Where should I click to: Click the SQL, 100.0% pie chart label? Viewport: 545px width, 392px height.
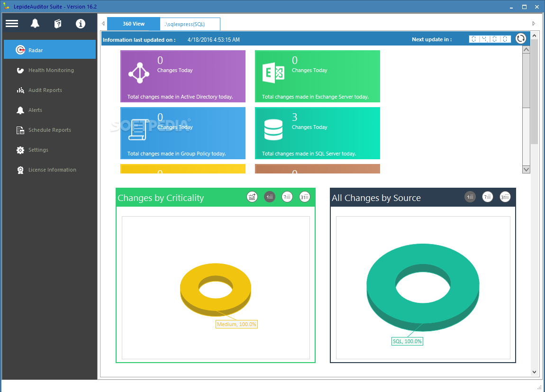(407, 341)
